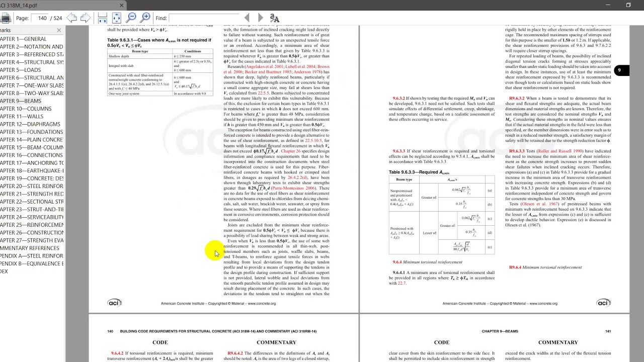Open bookmark Chapter 8—Two-Way Slabs
Screen dimensions: 644x362
32,93
